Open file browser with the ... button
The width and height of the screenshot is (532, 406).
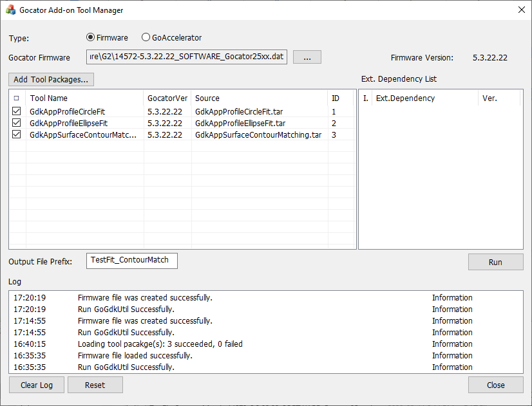pos(307,57)
